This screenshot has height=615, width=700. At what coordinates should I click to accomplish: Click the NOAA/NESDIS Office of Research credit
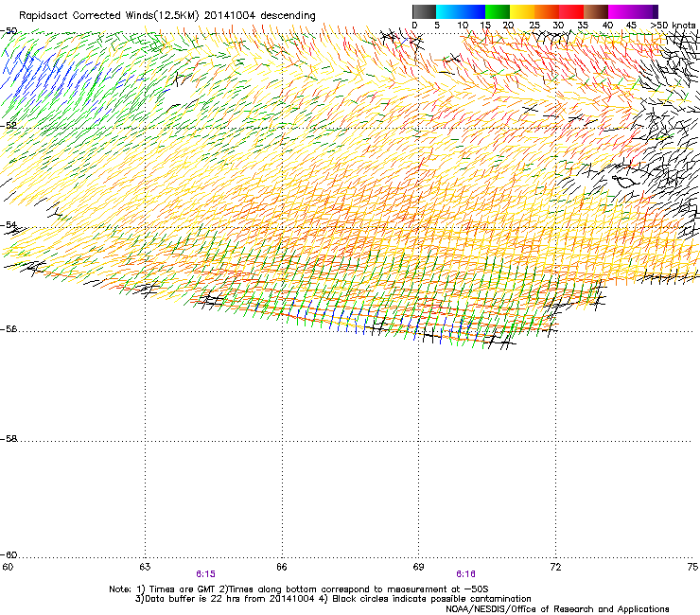click(557, 609)
